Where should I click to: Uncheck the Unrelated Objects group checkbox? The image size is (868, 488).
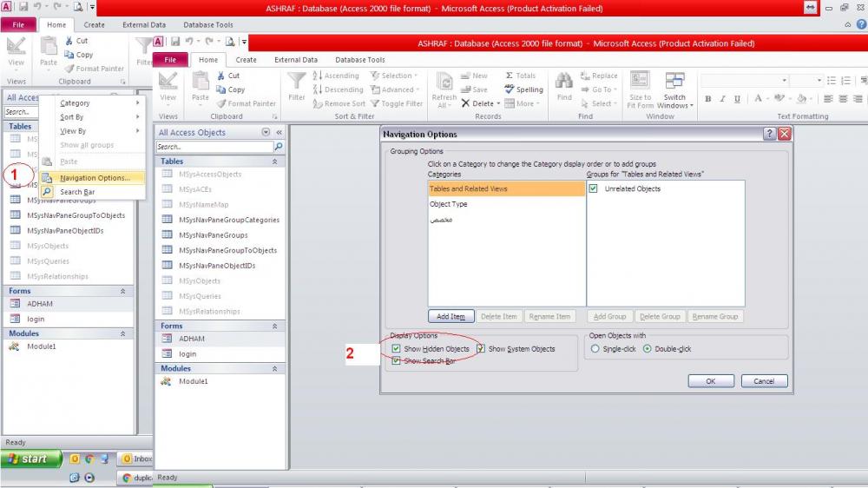coord(593,188)
